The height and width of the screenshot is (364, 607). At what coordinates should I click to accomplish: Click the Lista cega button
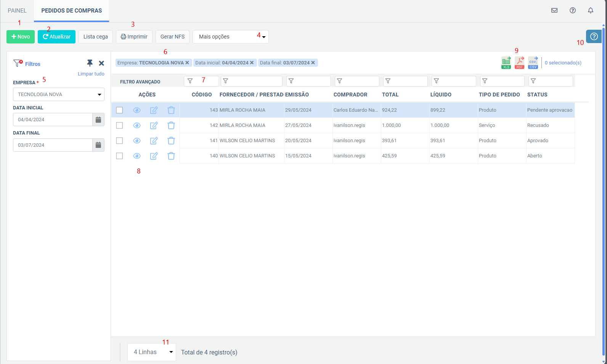pyautogui.click(x=96, y=37)
